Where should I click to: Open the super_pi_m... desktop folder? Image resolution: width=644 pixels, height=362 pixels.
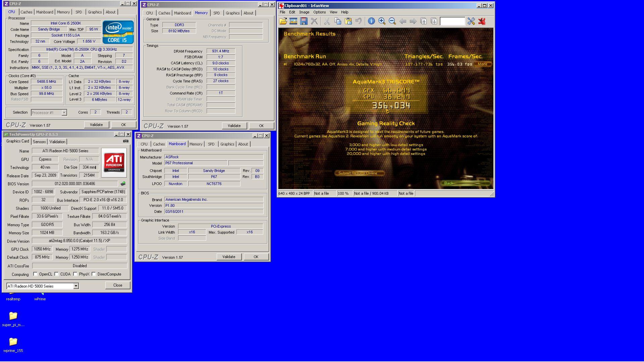(x=13, y=319)
